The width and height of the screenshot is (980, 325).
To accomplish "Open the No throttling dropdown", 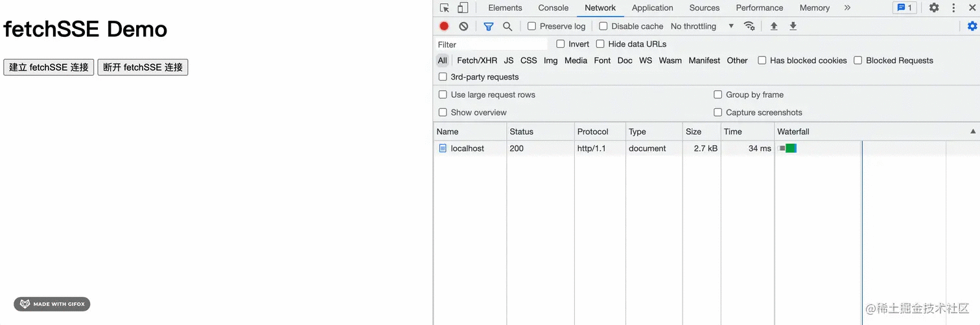I will tap(702, 26).
